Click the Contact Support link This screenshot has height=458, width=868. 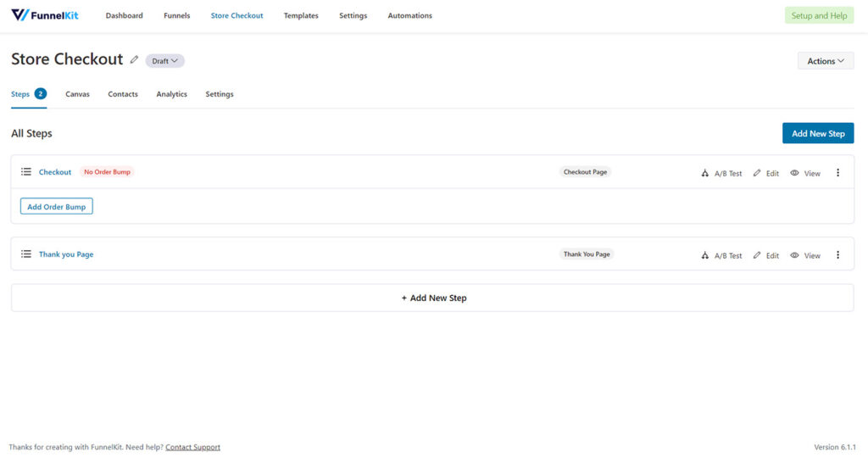pyautogui.click(x=192, y=447)
